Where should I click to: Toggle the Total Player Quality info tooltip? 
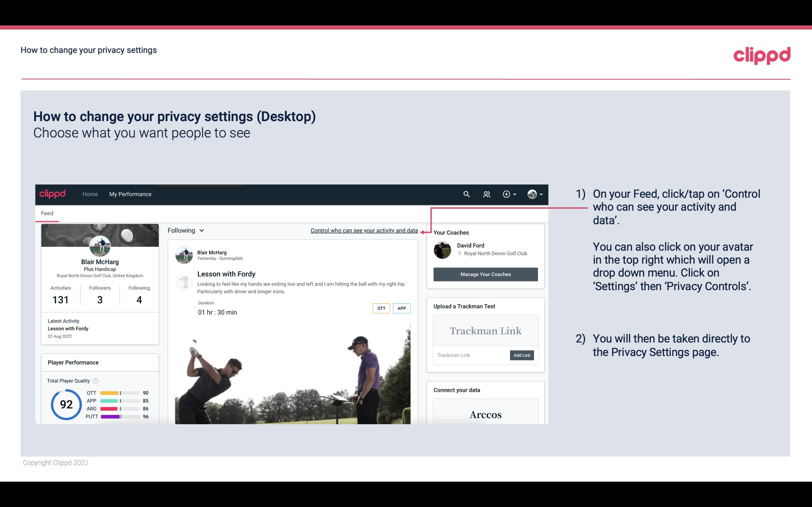tap(96, 380)
